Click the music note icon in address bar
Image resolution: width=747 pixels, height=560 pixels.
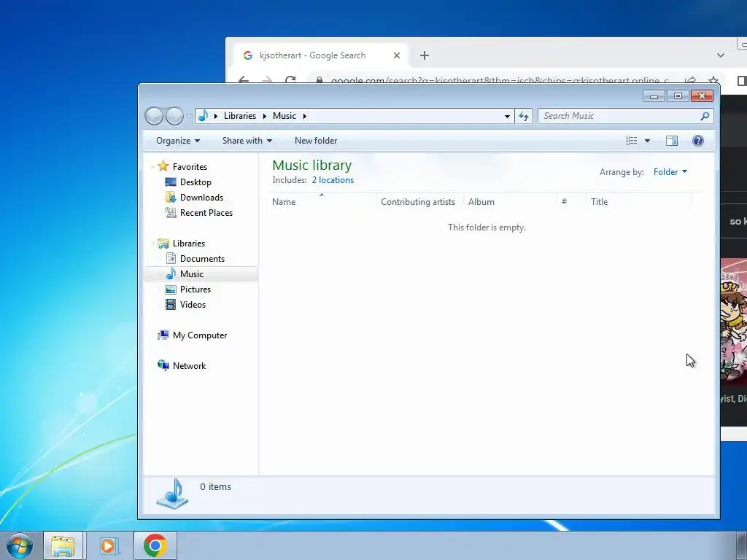203,116
